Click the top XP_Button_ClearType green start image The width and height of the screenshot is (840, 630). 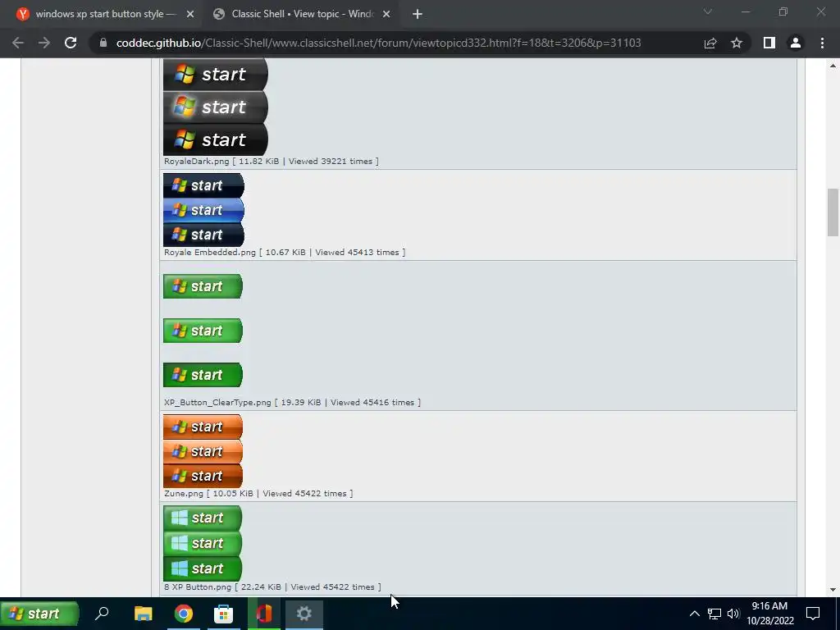point(203,286)
